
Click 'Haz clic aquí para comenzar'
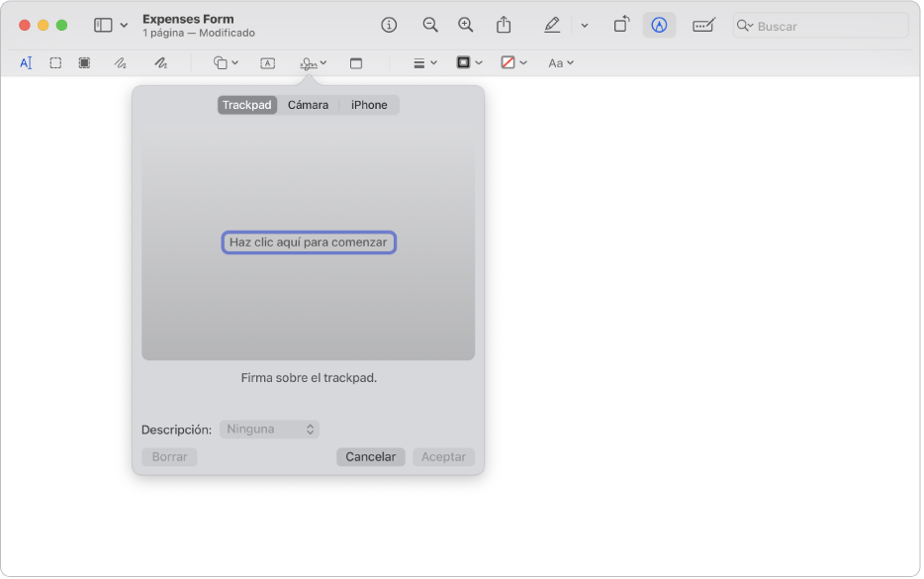coord(309,242)
